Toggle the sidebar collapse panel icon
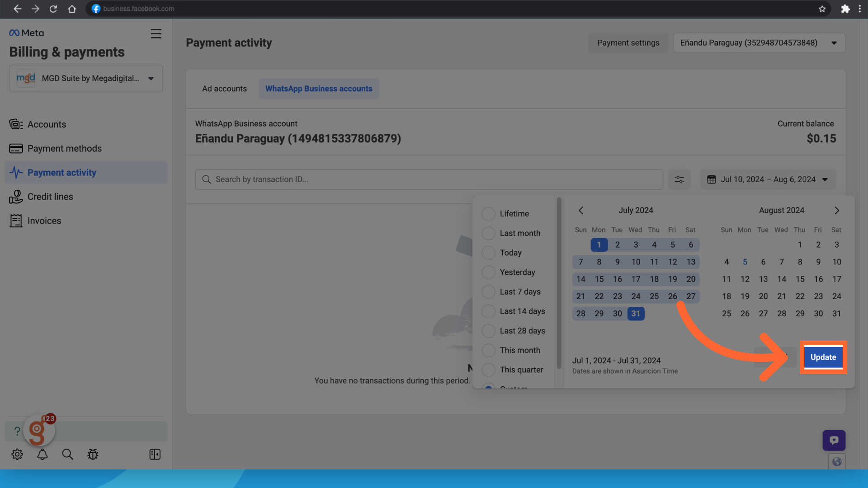Screen dimensions: 868x488 coord(155,454)
